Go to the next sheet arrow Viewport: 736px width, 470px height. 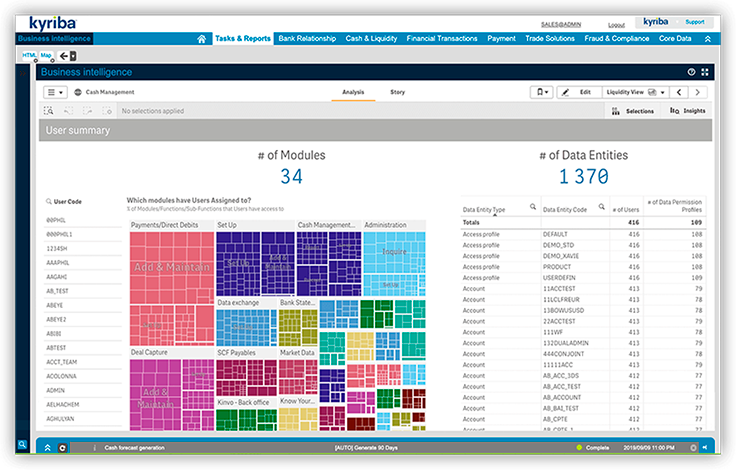tap(699, 92)
